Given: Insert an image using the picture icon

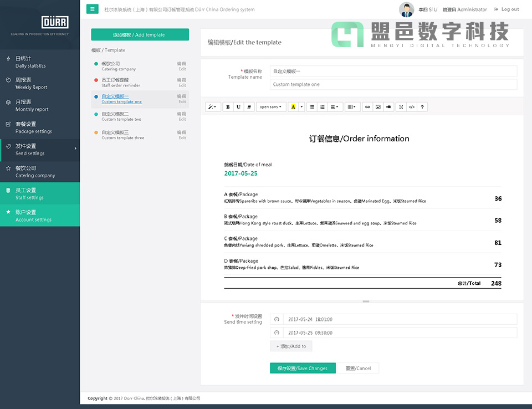Looking at the screenshot, I should [377, 106].
